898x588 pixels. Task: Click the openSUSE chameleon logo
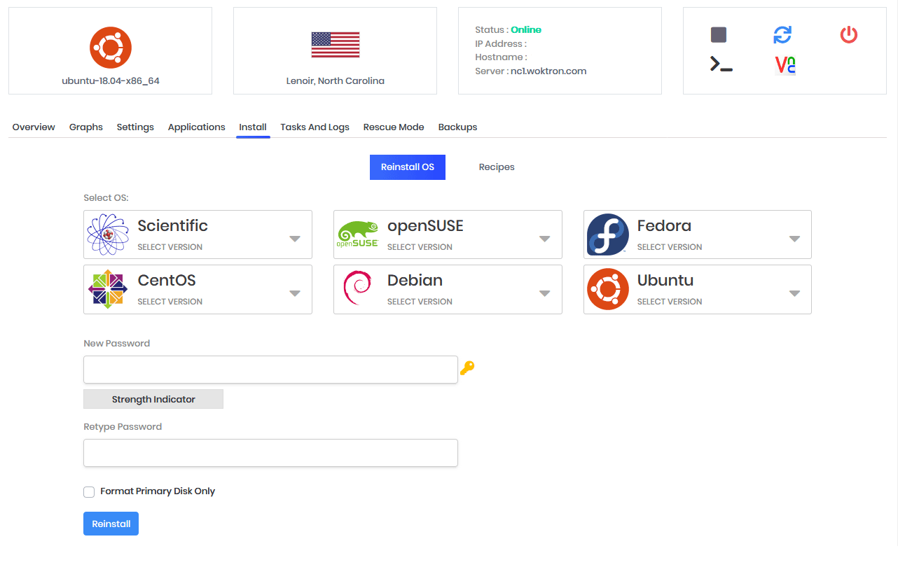tap(358, 234)
